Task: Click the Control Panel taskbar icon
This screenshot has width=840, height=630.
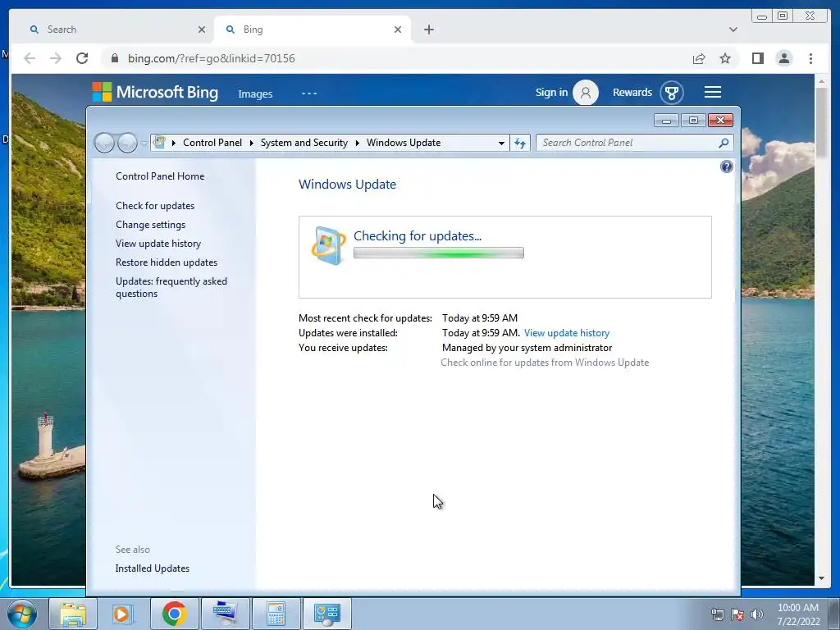Action: click(x=326, y=614)
